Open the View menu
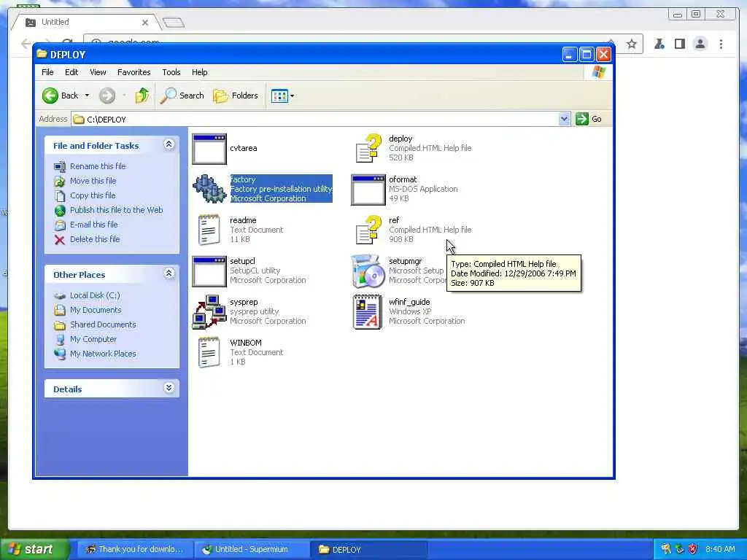The width and height of the screenshot is (747, 560). pyautogui.click(x=98, y=72)
